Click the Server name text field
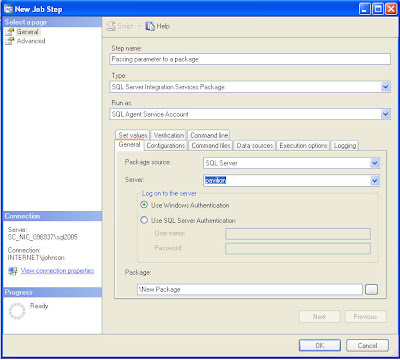This screenshot has width=400, height=360. tap(287, 181)
